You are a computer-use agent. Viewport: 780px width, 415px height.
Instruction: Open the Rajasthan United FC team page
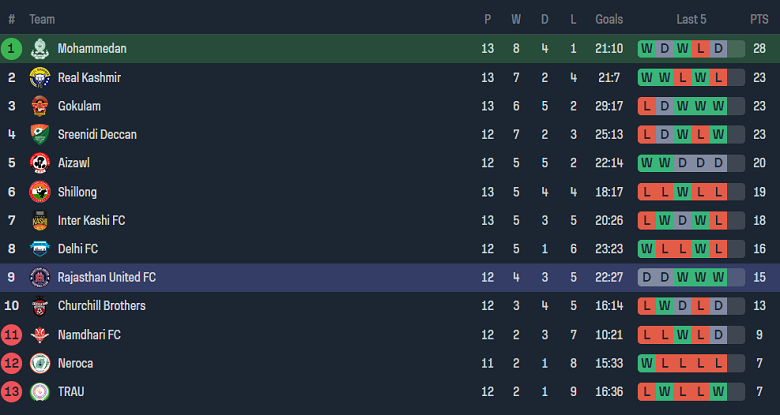106,277
